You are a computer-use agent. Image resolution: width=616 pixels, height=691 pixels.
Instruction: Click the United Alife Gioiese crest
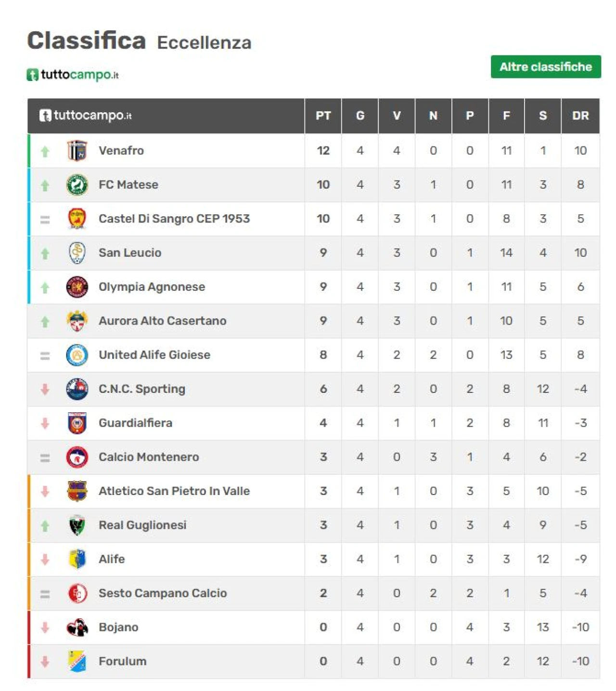pos(77,355)
